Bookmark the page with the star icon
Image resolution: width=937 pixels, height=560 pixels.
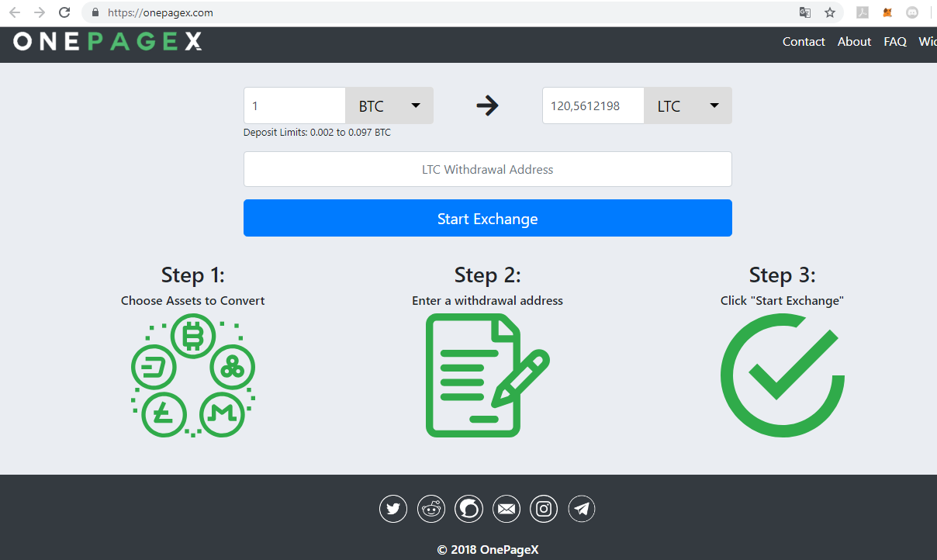830,12
